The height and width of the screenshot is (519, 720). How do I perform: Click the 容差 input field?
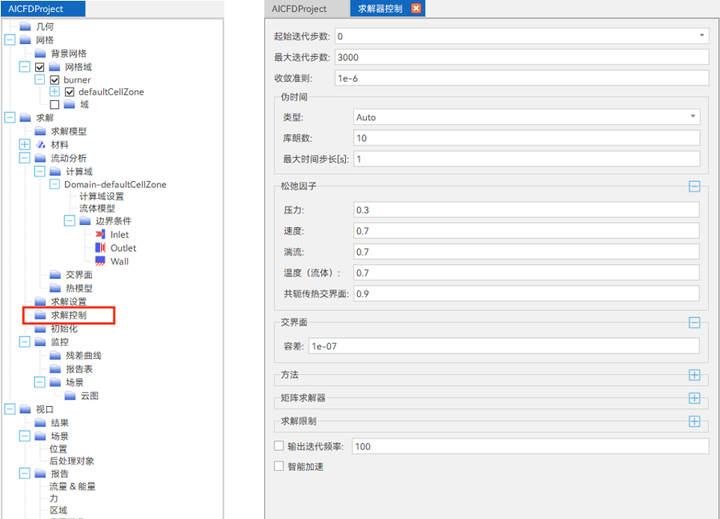click(504, 346)
